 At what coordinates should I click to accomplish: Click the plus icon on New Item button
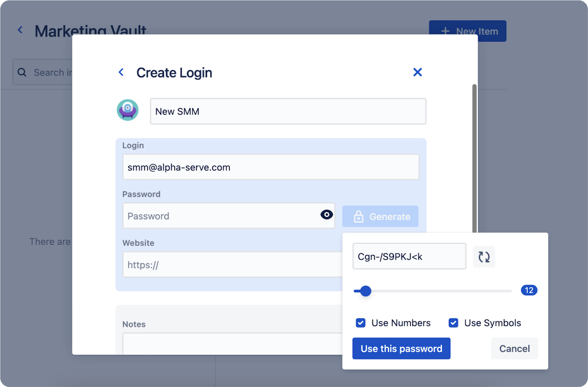tap(445, 31)
